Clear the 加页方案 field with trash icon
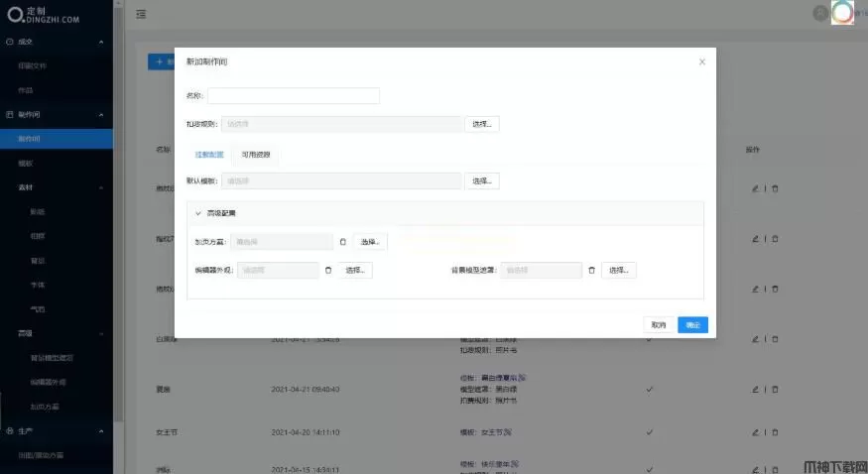This screenshot has width=868, height=474. tap(343, 241)
